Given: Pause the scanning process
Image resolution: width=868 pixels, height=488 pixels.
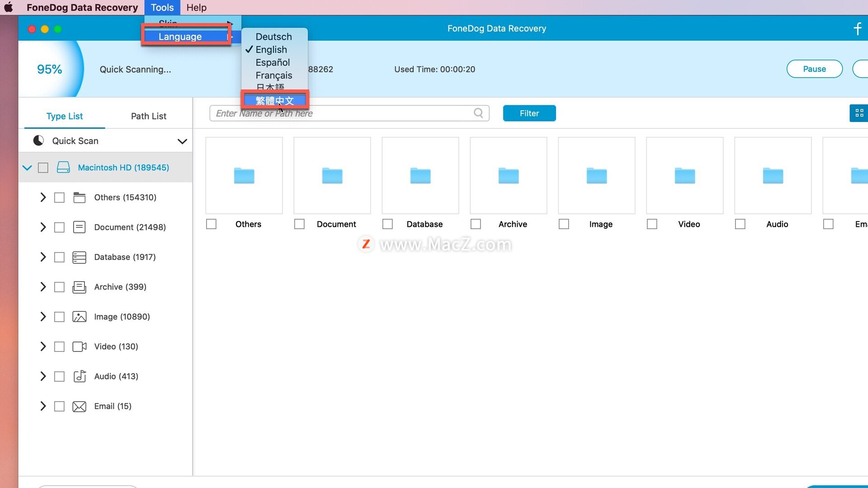Looking at the screenshot, I should point(815,69).
